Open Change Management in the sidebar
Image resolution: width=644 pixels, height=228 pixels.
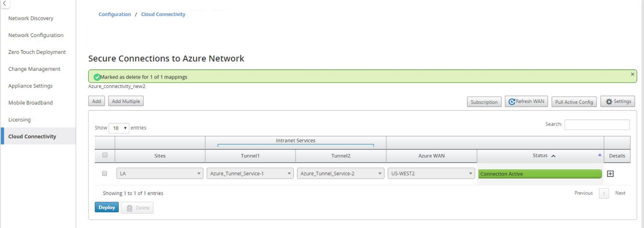(x=34, y=69)
